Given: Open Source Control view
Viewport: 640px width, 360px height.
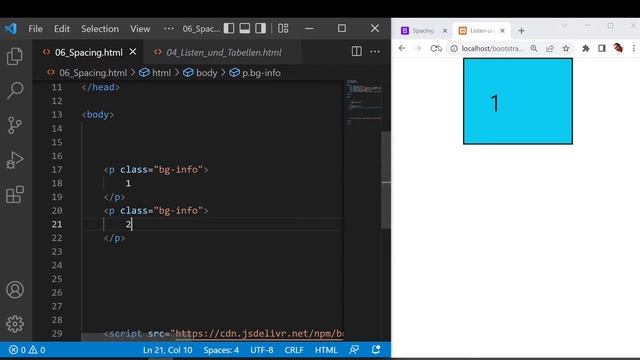Looking at the screenshot, I should point(15,125).
